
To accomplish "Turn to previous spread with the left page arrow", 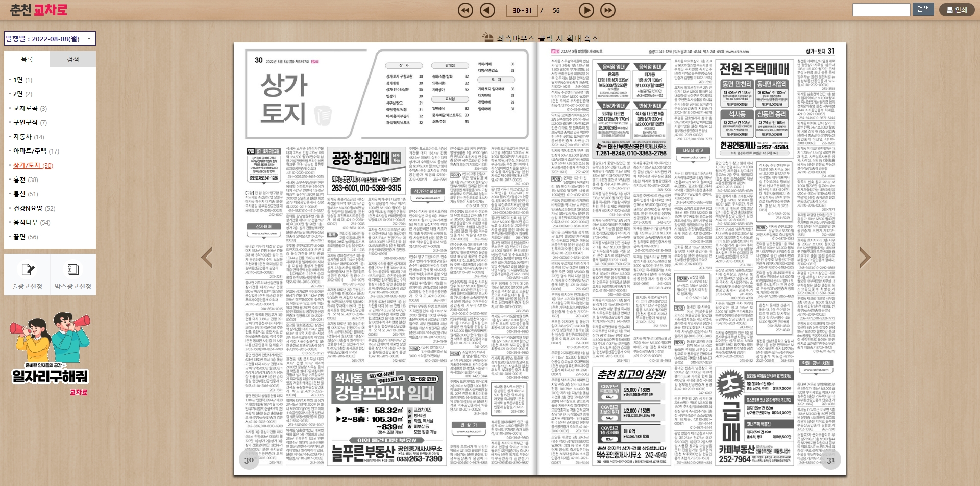I will click(206, 258).
